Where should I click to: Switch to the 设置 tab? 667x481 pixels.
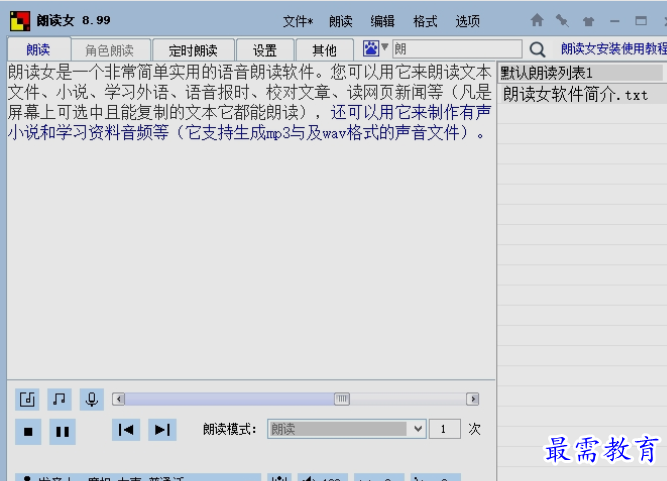pyautogui.click(x=265, y=50)
